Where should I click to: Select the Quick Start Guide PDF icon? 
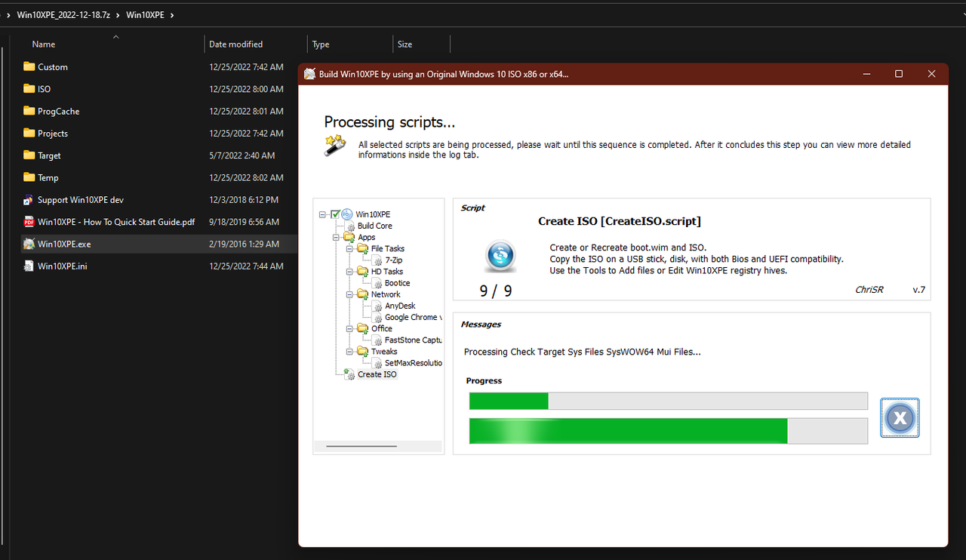(29, 222)
